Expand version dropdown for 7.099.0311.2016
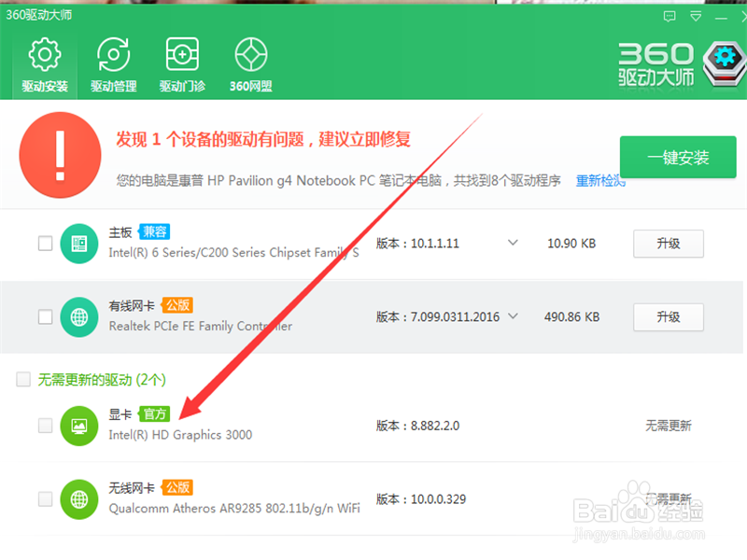Image resolution: width=747 pixels, height=560 pixels. click(513, 315)
